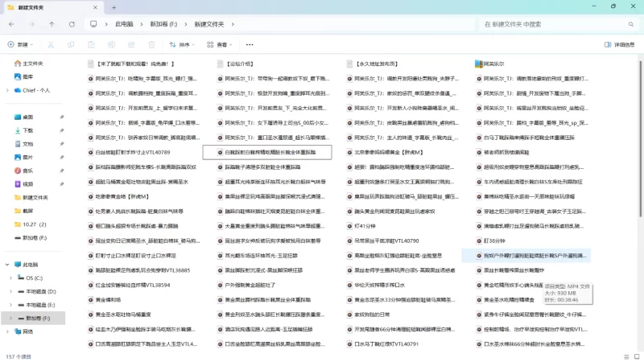Open 图片 (Pictures) in sidebar
Viewport: 644px width, 362px height.
pos(24,157)
